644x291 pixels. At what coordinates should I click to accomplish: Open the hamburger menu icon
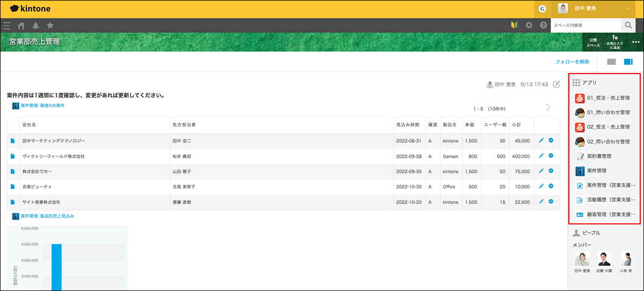[6, 25]
